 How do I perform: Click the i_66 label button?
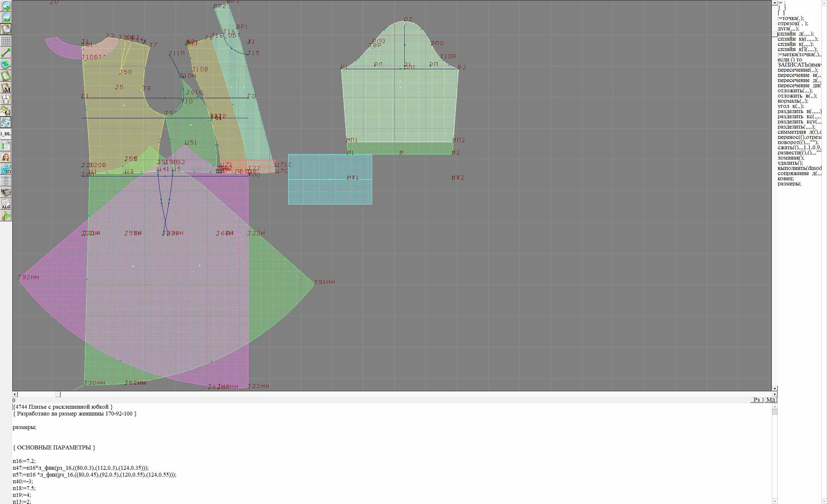[6, 134]
